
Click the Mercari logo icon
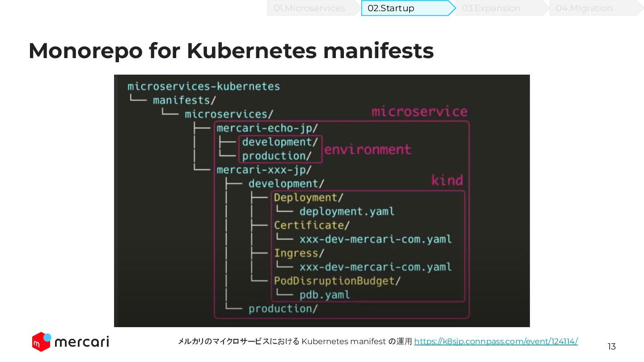pos(41,342)
